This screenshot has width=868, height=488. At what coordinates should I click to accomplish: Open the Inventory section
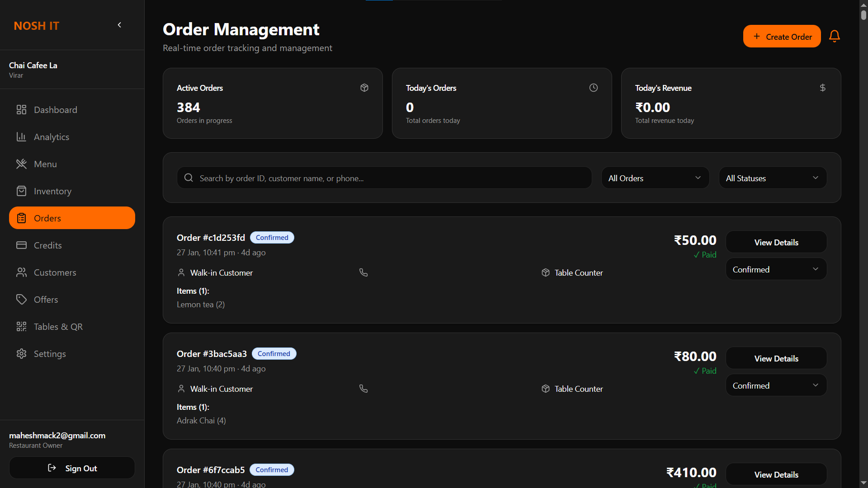click(x=52, y=191)
